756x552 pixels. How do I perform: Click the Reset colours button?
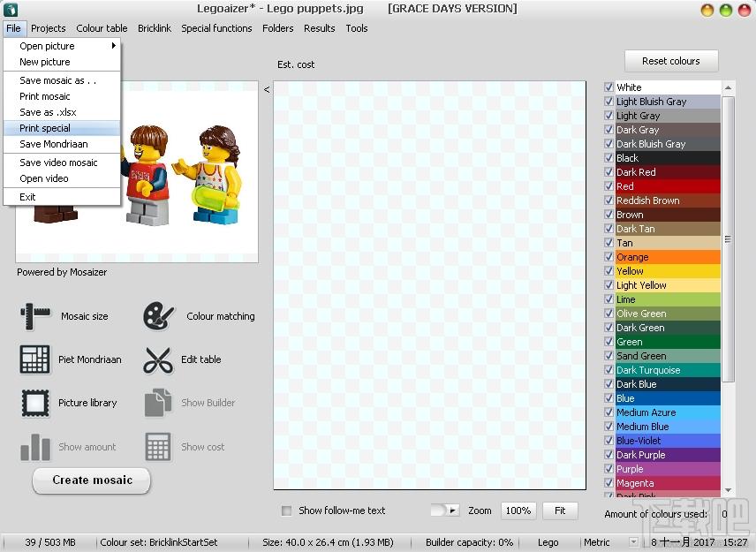(x=671, y=61)
